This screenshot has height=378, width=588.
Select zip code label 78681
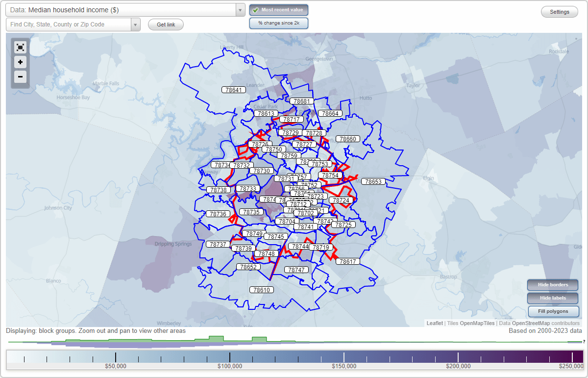coord(301,101)
